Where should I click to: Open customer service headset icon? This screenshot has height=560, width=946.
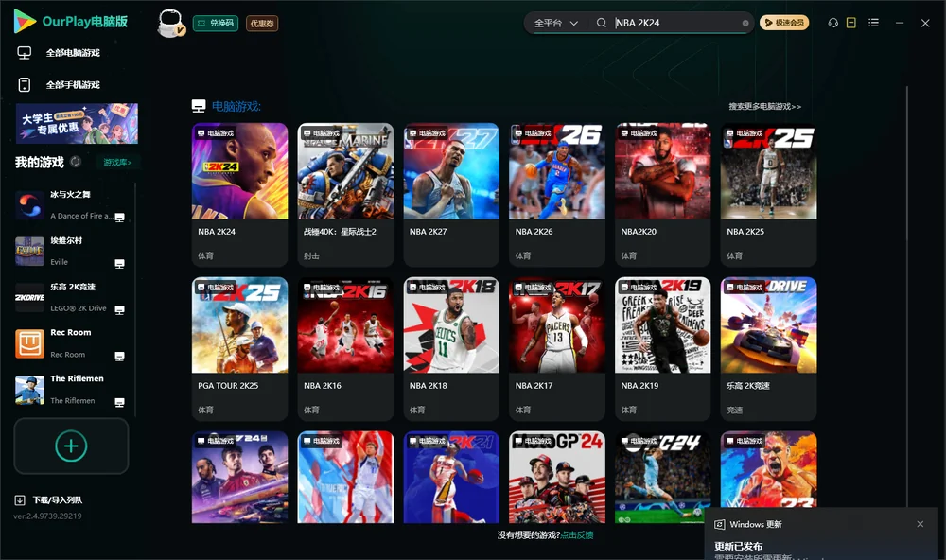coord(833,23)
